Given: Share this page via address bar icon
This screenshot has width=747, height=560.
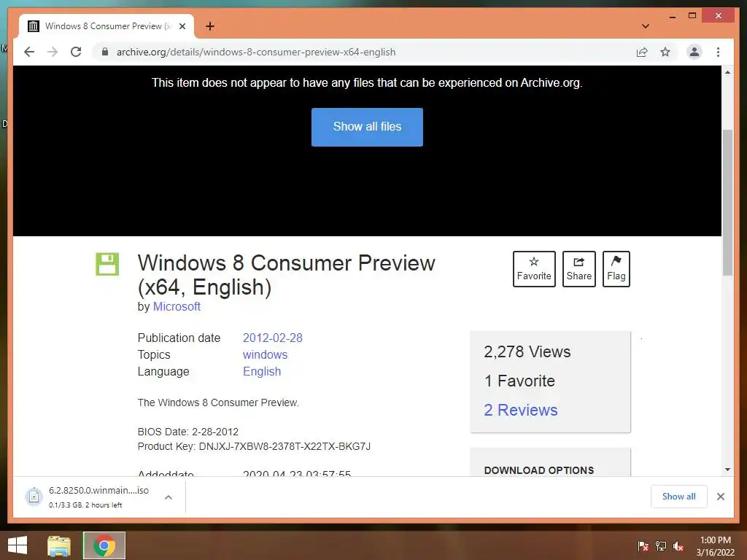Looking at the screenshot, I should [642, 52].
